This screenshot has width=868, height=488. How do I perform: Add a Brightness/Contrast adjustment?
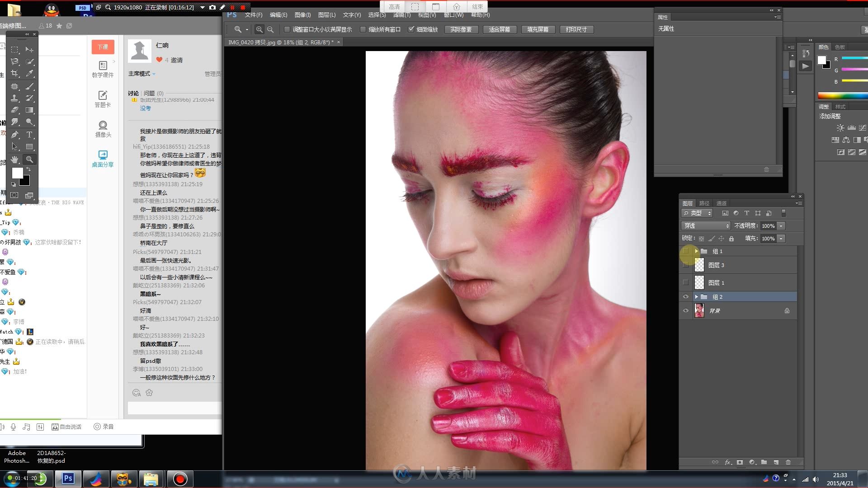840,128
